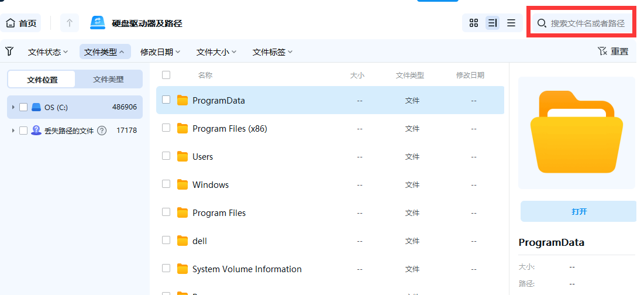This screenshot has width=644, height=295.
Task: Click the search magnifier icon
Action: click(x=542, y=23)
